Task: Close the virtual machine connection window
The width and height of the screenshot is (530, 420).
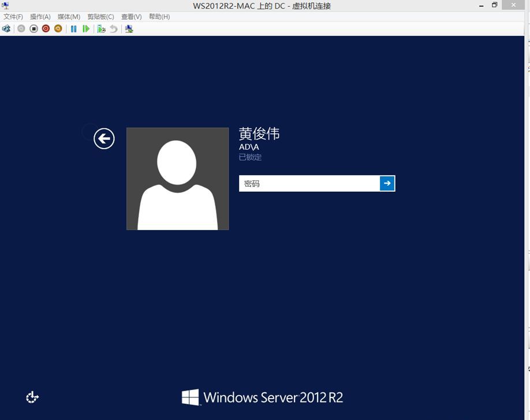Action: point(513,5)
